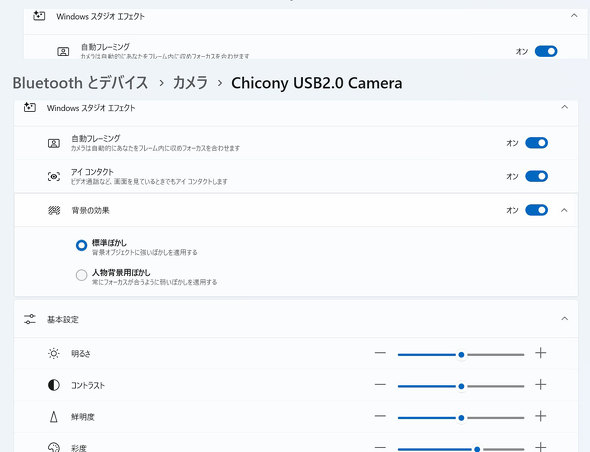Click the Windows スタジオ エフェクト icon in top cropped panel
The image size is (590, 452).
click(x=39, y=16)
